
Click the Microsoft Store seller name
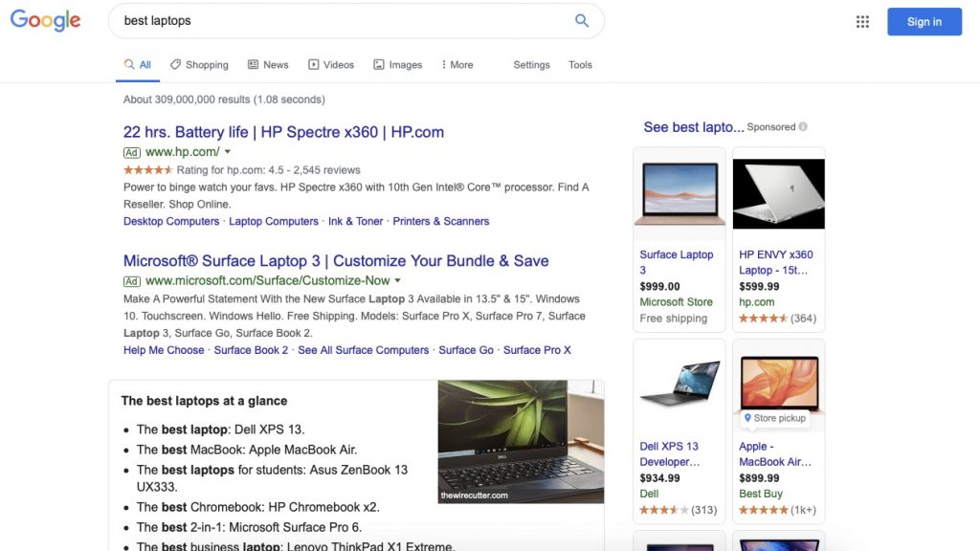click(676, 301)
